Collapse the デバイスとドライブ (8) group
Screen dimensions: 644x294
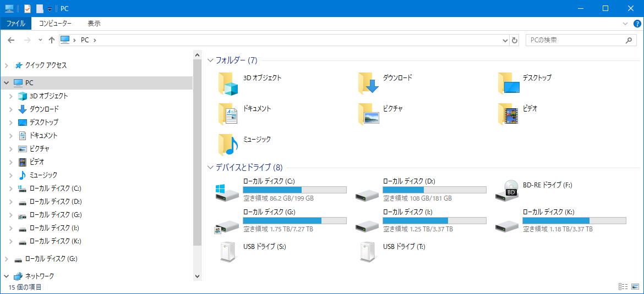[210, 168]
